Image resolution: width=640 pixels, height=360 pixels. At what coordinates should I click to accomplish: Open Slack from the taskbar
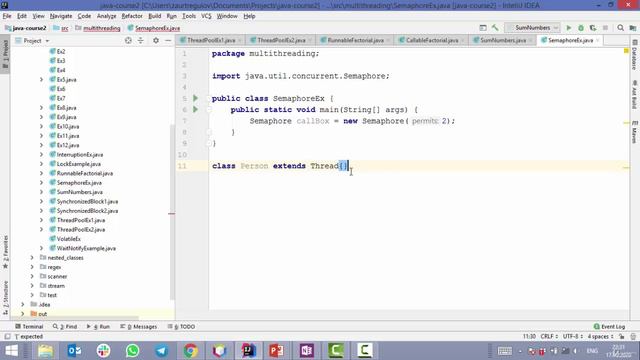tap(103, 351)
